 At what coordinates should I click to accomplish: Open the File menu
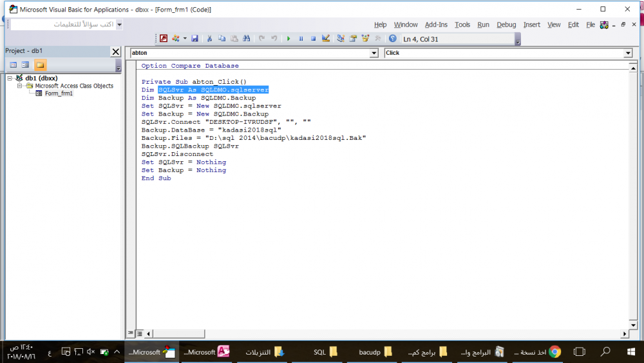591,25
